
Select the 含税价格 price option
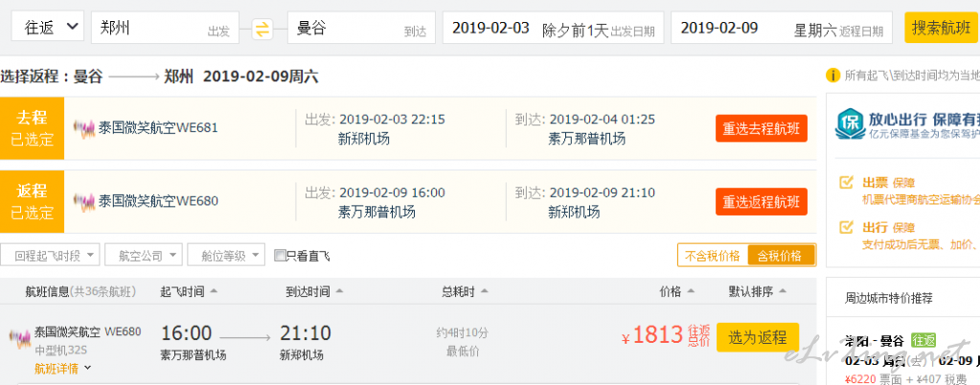click(x=782, y=255)
